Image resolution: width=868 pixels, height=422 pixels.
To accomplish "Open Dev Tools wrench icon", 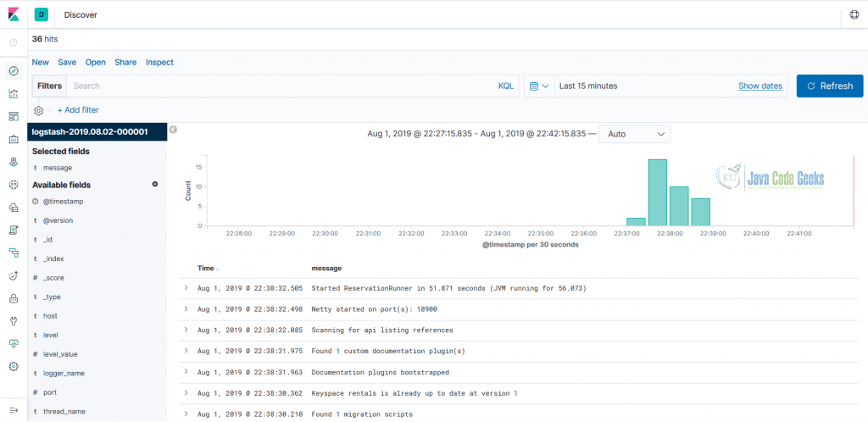I will pyautogui.click(x=14, y=321).
